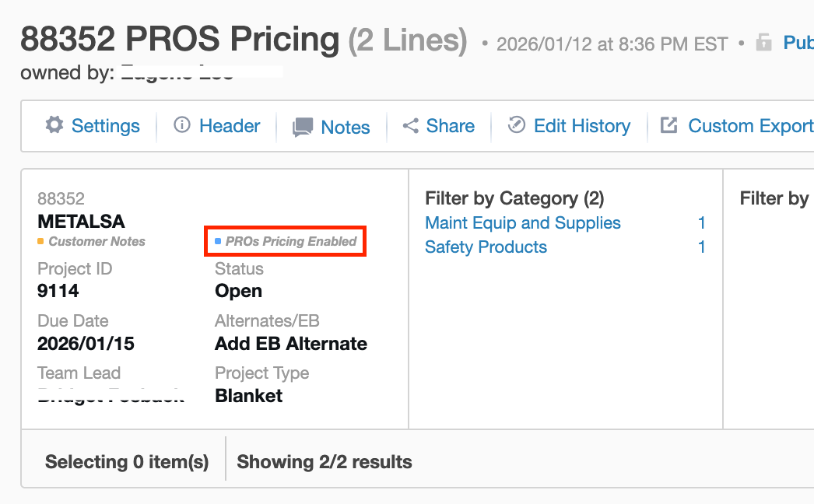Click the Blanket project type value
Viewport: 814px width, 504px height.
coord(248,396)
